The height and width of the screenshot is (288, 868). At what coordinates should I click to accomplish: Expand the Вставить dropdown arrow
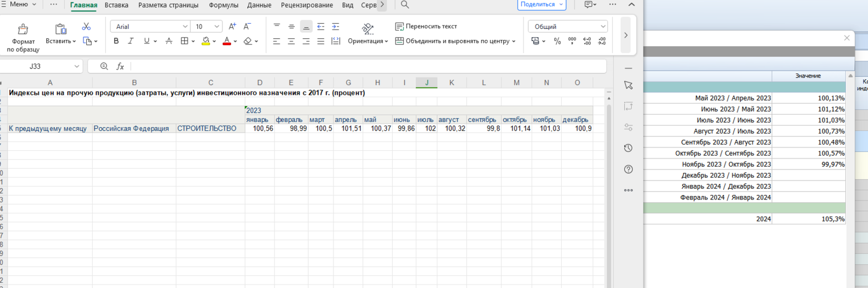point(74,42)
